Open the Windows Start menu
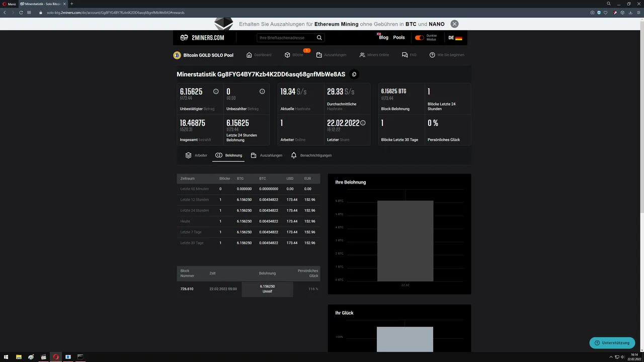The height and width of the screenshot is (362, 644). pyautogui.click(x=6, y=357)
